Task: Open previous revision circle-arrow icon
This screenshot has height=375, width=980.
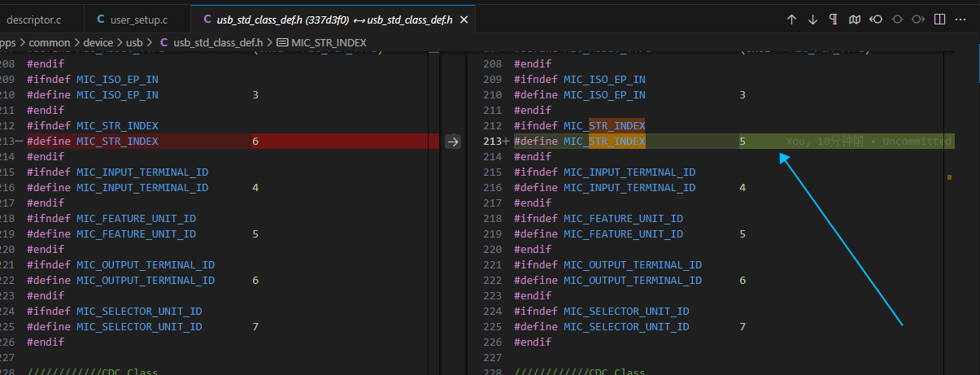Action: 876,19
